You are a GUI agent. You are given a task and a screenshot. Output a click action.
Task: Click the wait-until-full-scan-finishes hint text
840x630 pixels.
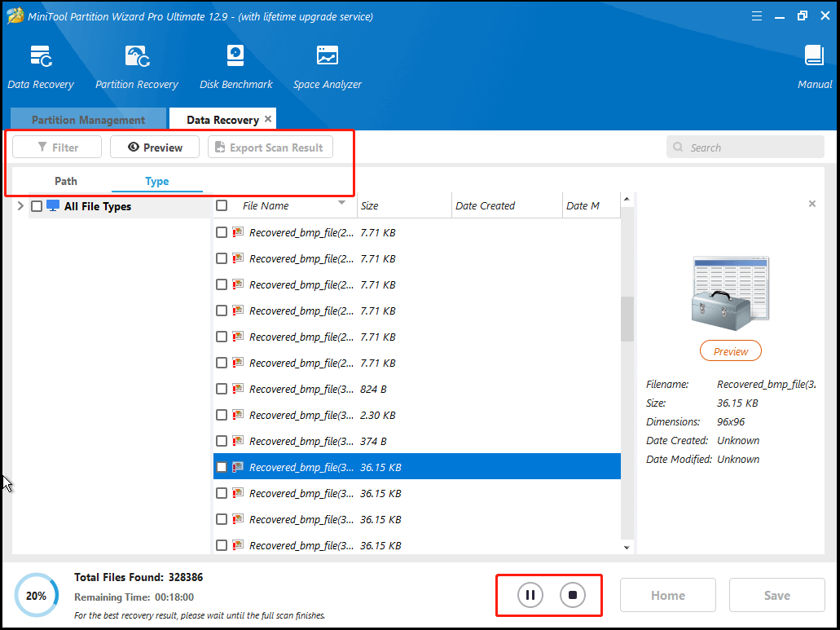(200, 615)
